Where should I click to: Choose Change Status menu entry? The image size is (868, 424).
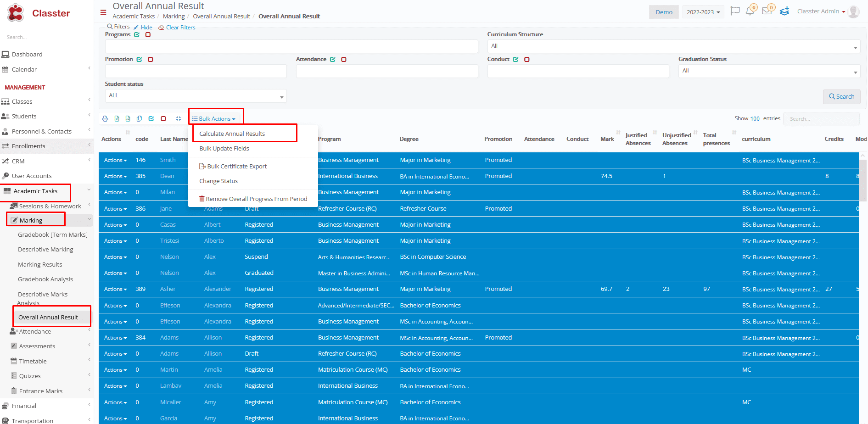pos(218,181)
